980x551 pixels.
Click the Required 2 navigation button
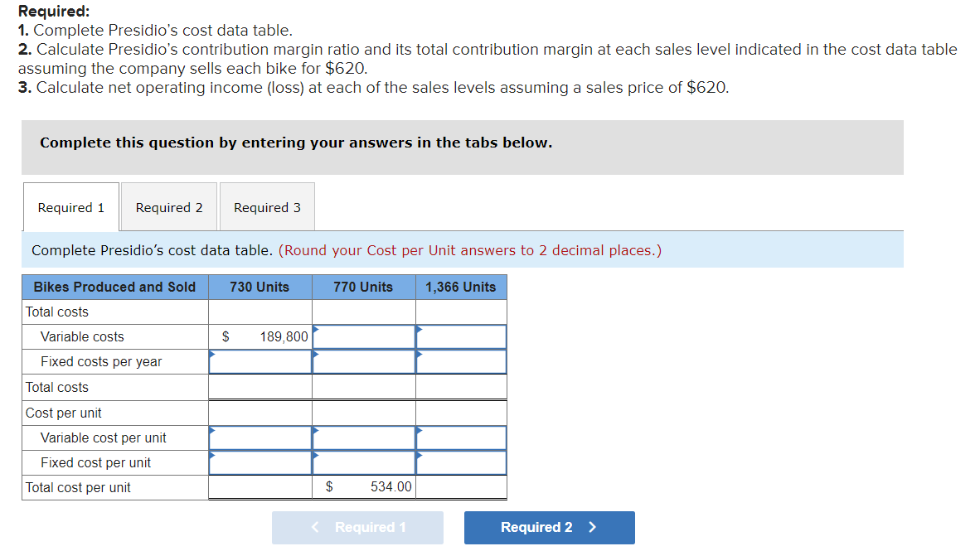point(549,528)
